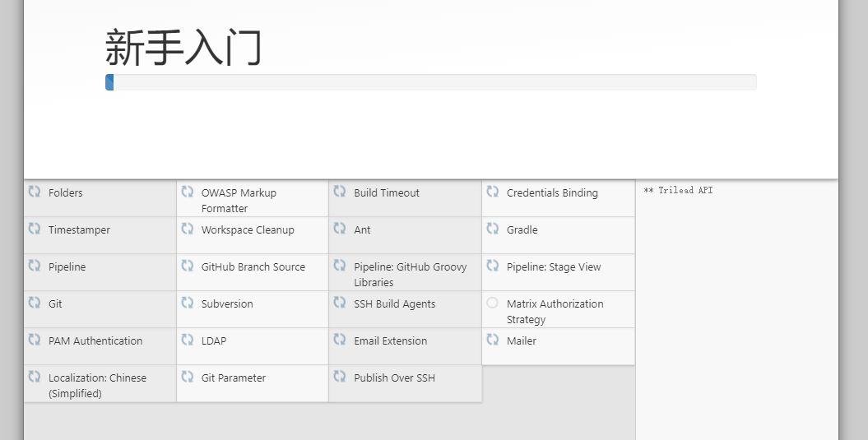Click the refresh icon beside Folders
Screen dimensions: 868x440
[35, 192]
